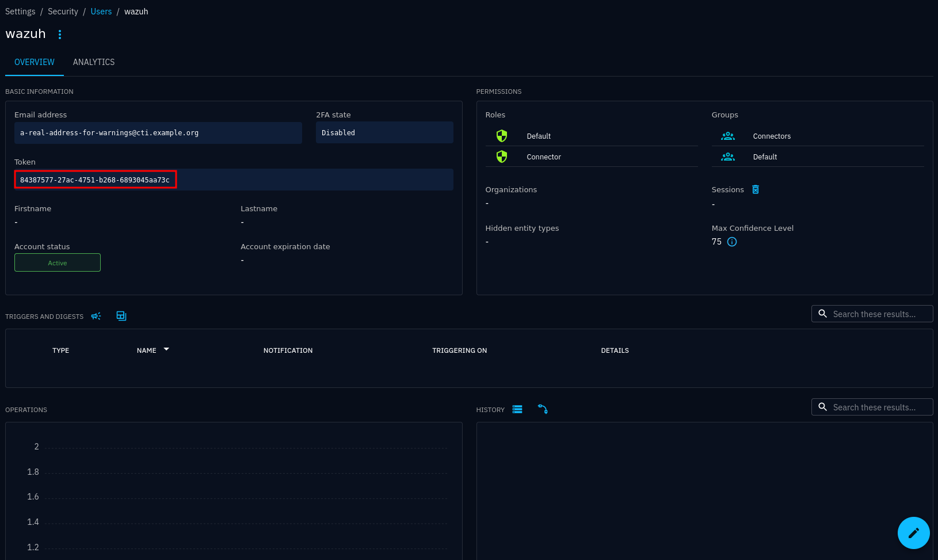This screenshot has width=938, height=560.
Task: Open the Connector role entry
Action: tap(592, 157)
